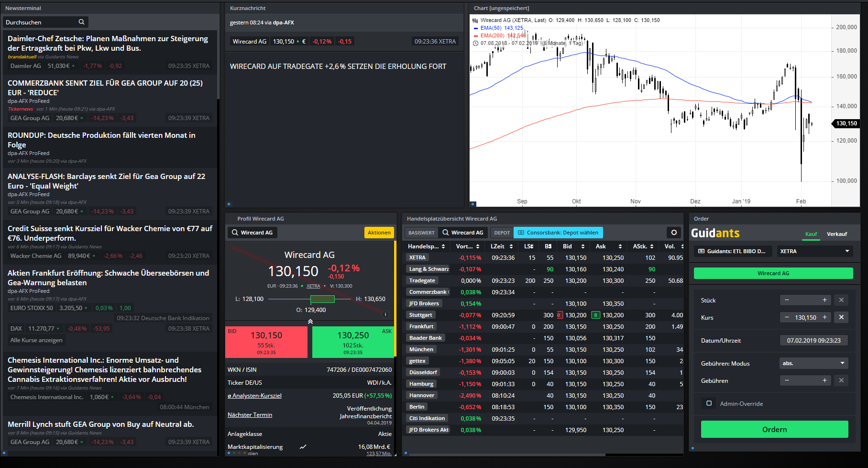Open settings gear in Handelsplatzübersicht
868x468 pixels.
[x=674, y=233]
